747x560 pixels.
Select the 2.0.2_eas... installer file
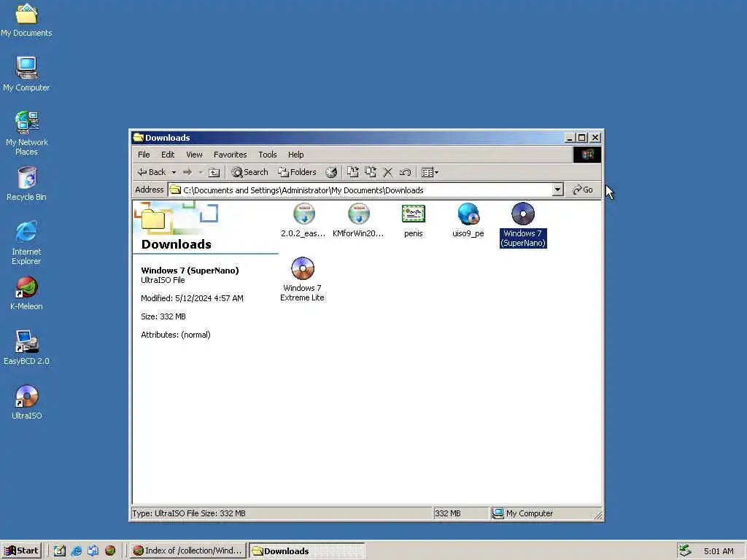click(x=303, y=220)
